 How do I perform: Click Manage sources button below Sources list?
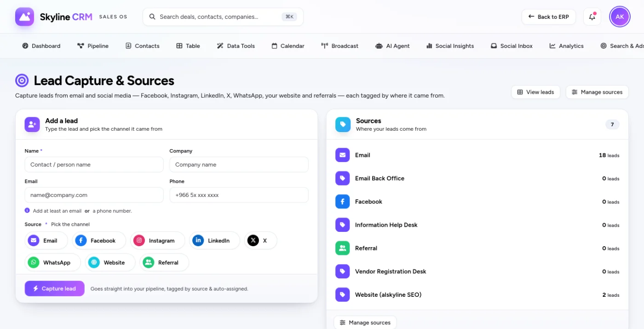365,323
